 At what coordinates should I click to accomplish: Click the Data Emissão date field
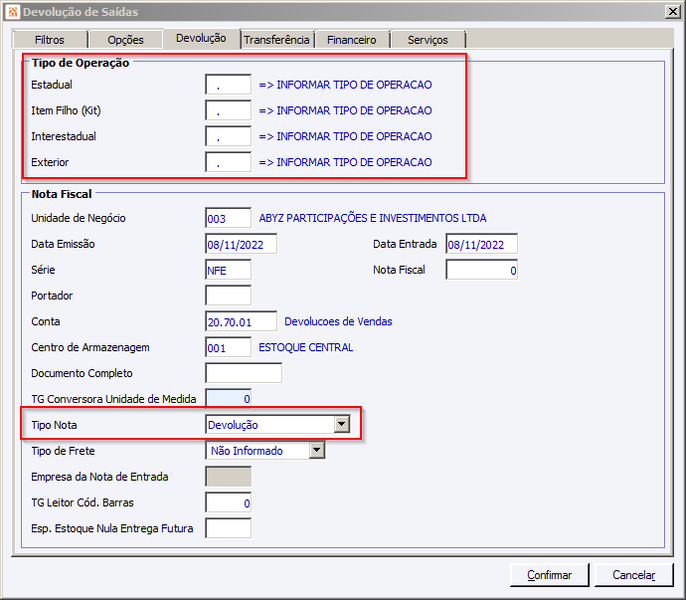tap(241, 244)
